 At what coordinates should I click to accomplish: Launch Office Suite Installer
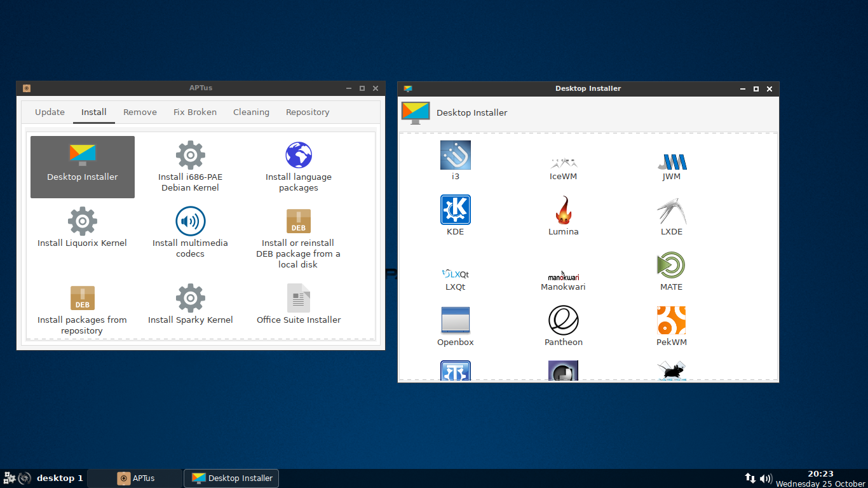click(299, 304)
